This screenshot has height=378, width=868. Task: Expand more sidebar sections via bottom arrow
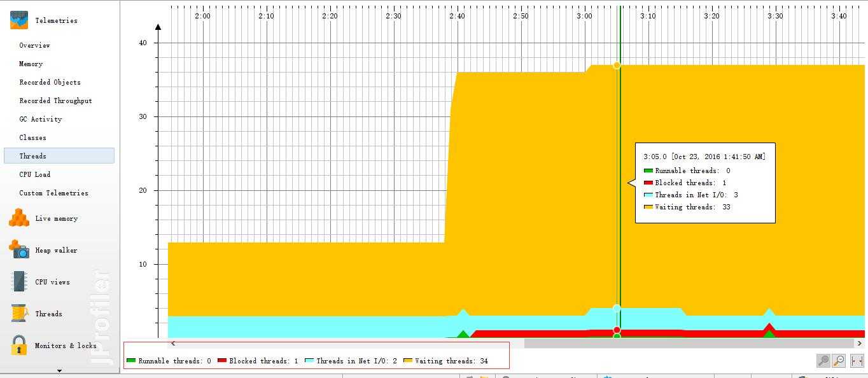59,370
